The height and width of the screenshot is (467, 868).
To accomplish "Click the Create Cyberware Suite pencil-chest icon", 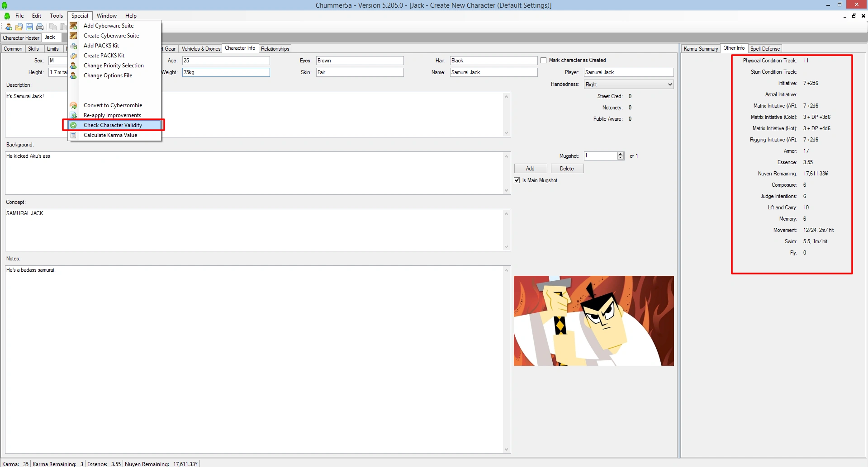I will point(73,36).
